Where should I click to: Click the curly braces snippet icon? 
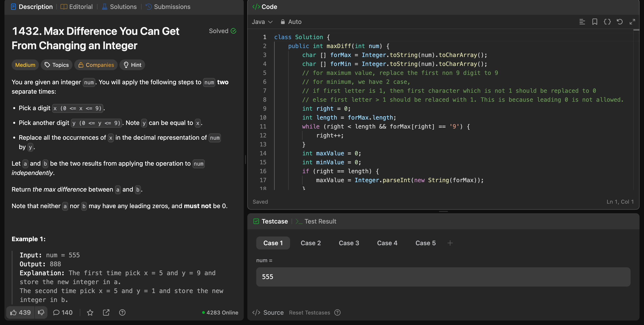(607, 22)
